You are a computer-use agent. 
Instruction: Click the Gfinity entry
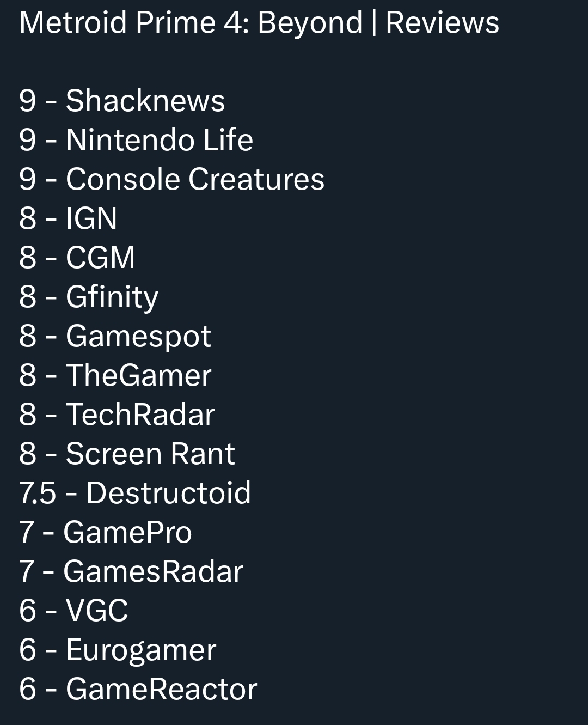112,297
